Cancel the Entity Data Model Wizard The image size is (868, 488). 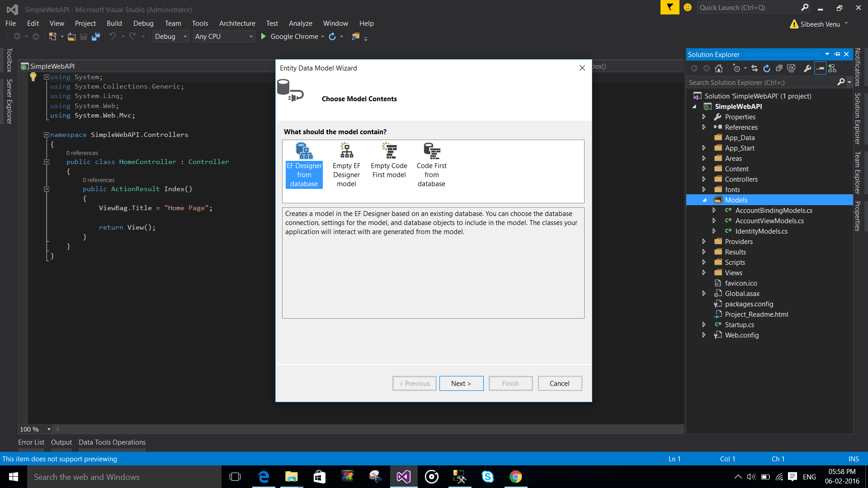tap(560, 383)
